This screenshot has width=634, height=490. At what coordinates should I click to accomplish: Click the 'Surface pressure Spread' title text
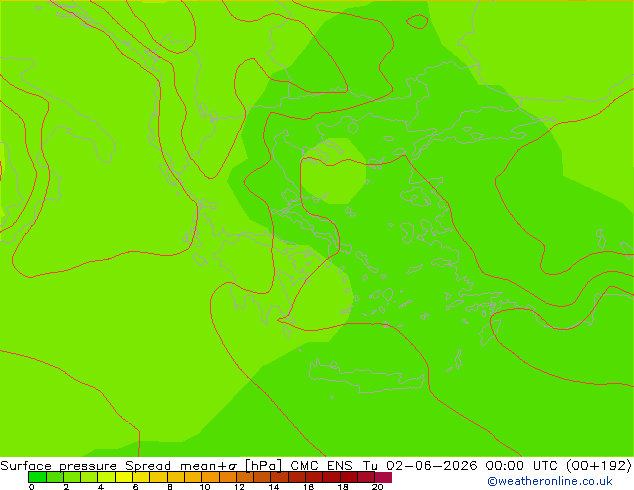click(86, 465)
